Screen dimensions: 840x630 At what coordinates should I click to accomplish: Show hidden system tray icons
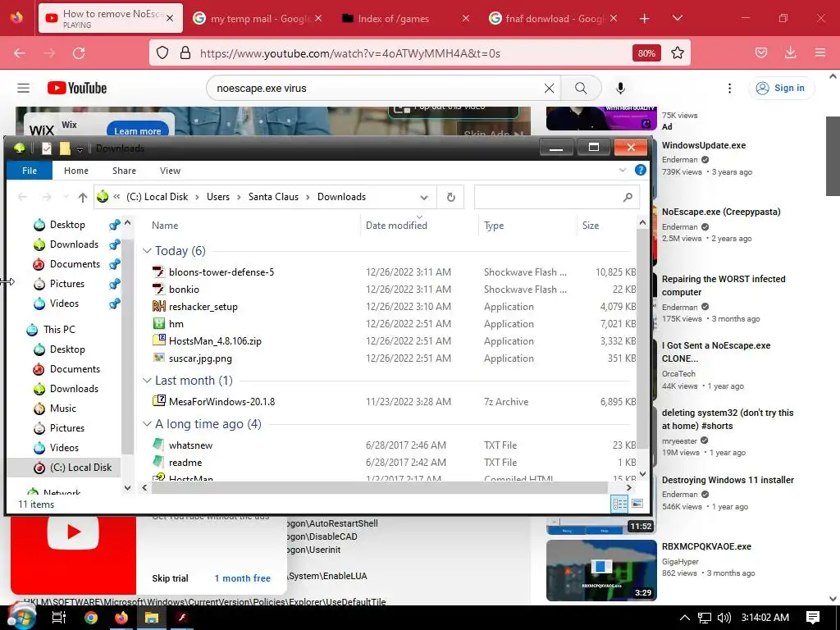[685, 618]
